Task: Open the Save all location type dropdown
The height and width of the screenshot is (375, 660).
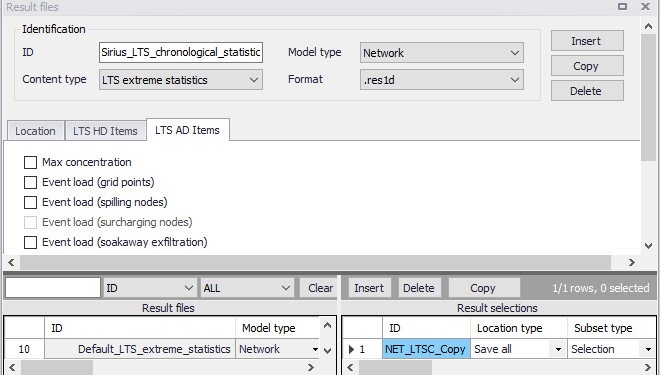Action: pos(559,349)
